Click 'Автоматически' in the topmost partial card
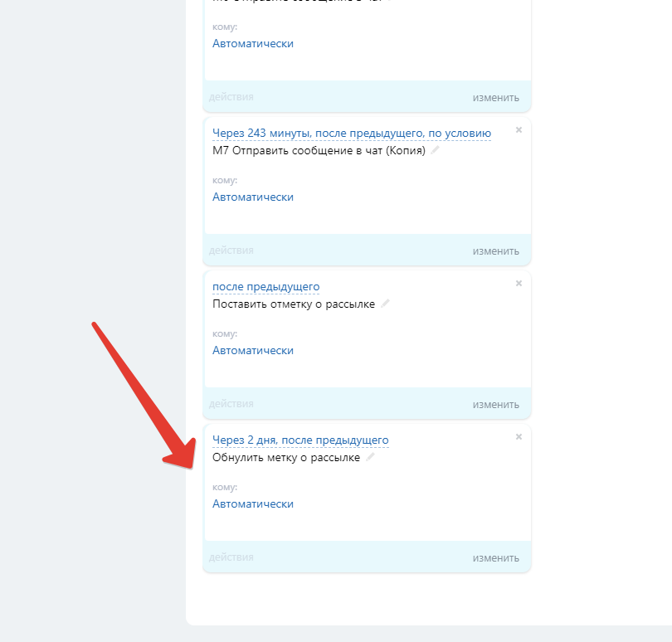Screen dimensions: 672x642 tap(253, 43)
